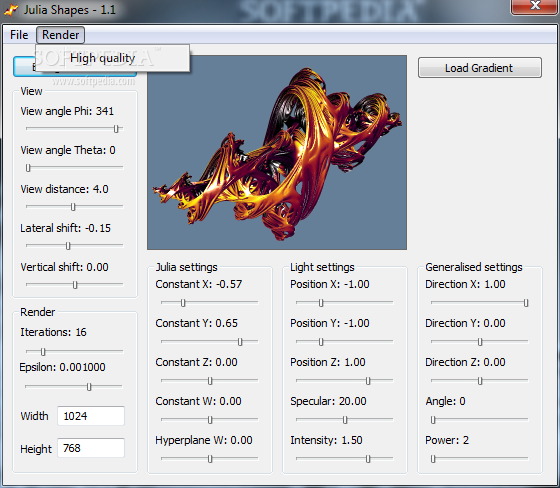The height and width of the screenshot is (488, 560).
Task: Click the Direction Y slider
Action: 479,342
